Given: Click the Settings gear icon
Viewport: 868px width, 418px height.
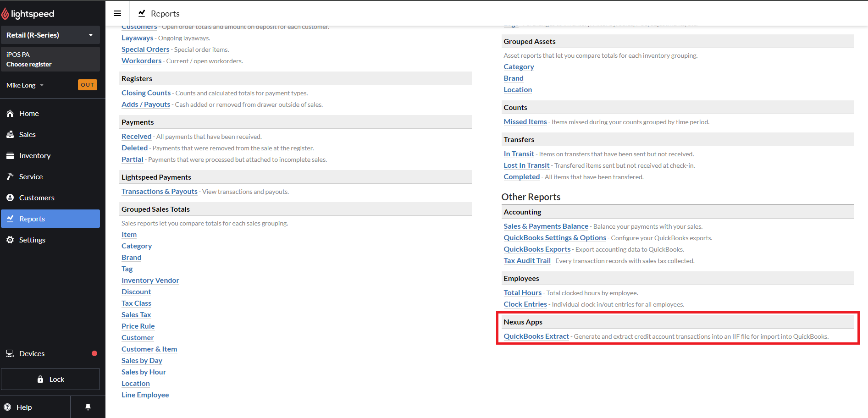Looking at the screenshot, I should (10, 240).
